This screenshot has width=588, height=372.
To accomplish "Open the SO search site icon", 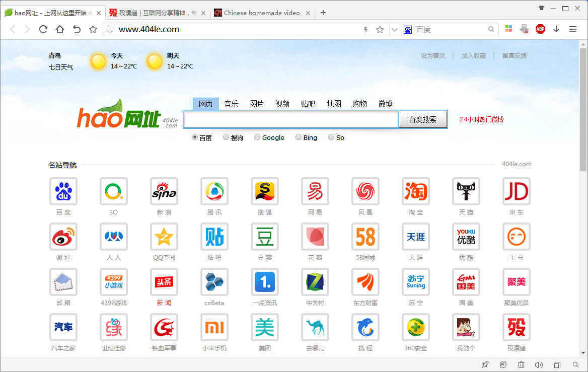I will pos(114,191).
